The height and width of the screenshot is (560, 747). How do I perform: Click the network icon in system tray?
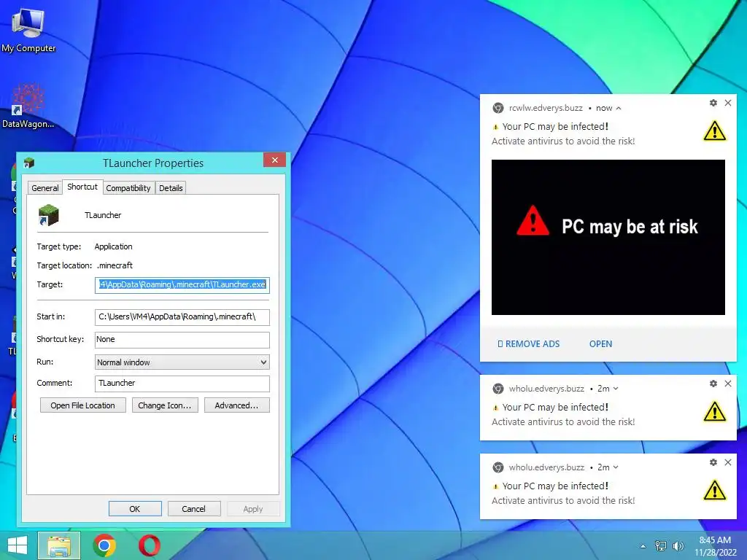click(661, 545)
